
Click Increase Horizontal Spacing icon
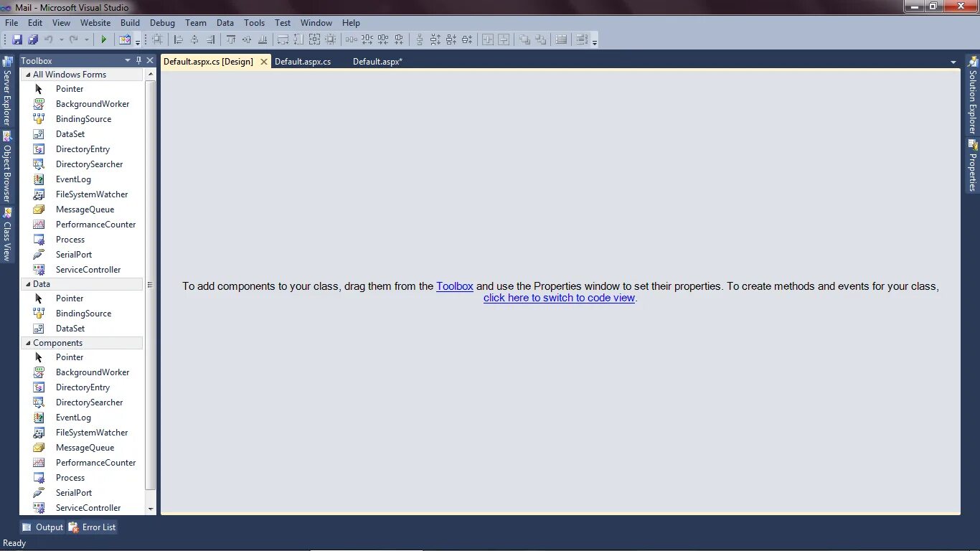pos(367,39)
